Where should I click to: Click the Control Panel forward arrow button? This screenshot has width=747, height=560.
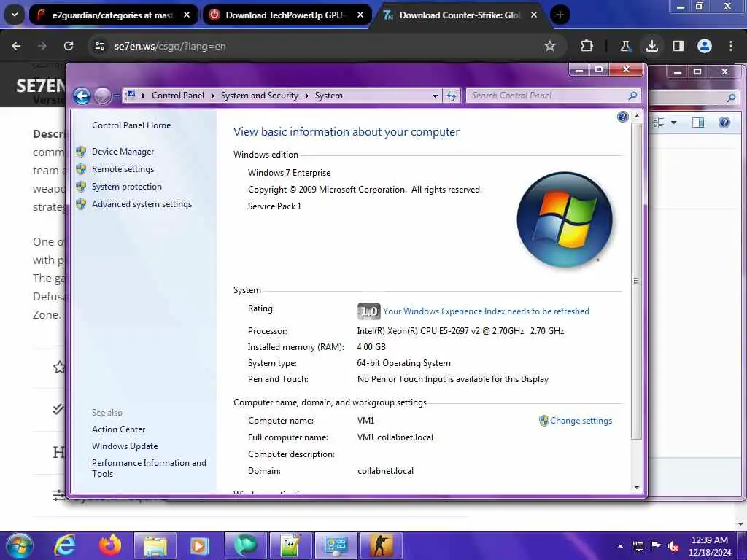tap(102, 96)
